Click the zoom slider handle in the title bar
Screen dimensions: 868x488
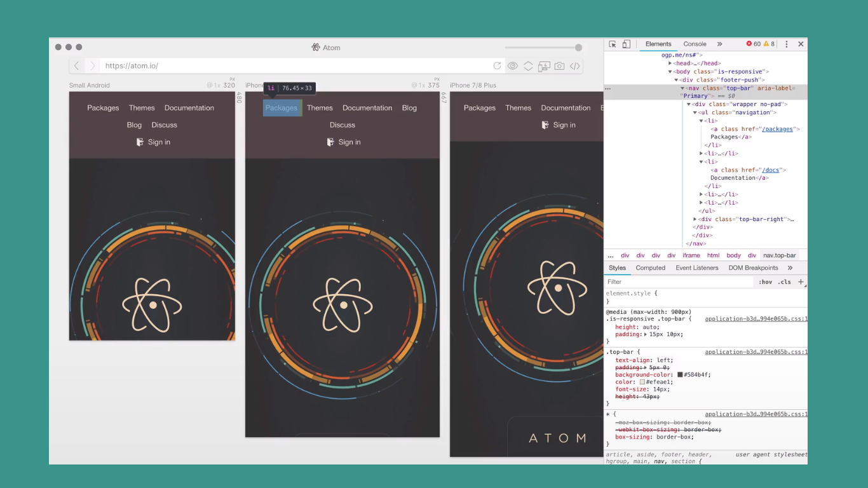[578, 48]
